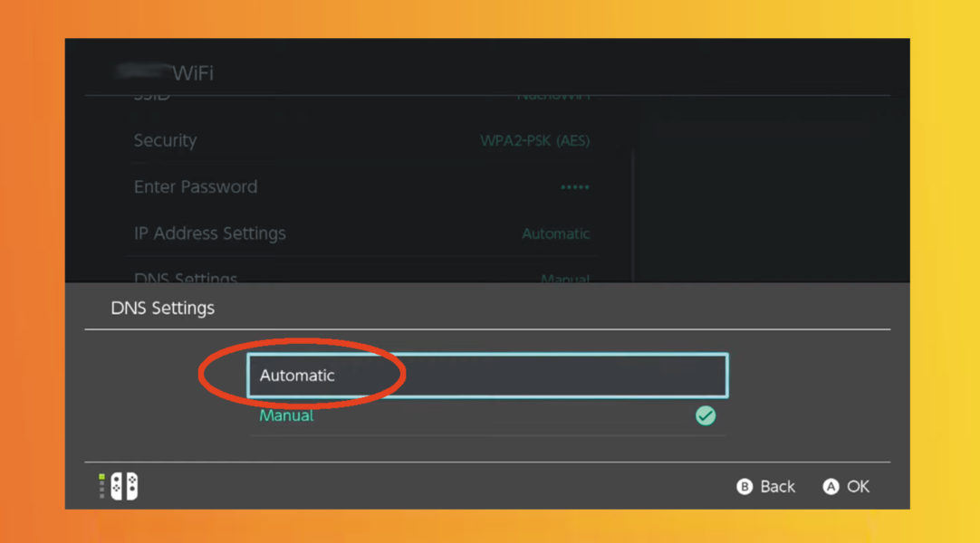Screen dimensions: 980x543
Task: Click the Enter Password input row
Action: 362,186
